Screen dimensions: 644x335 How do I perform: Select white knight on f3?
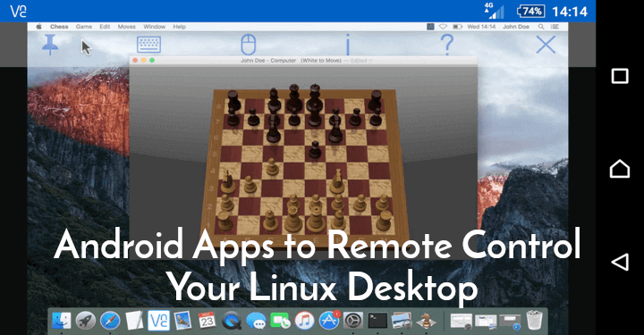click(337, 181)
